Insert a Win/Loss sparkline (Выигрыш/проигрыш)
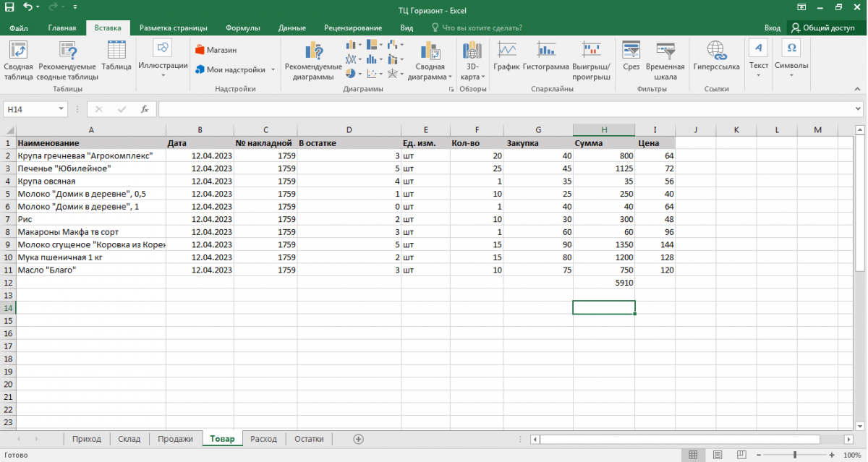The height and width of the screenshot is (462, 868). (x=592, y=60)
